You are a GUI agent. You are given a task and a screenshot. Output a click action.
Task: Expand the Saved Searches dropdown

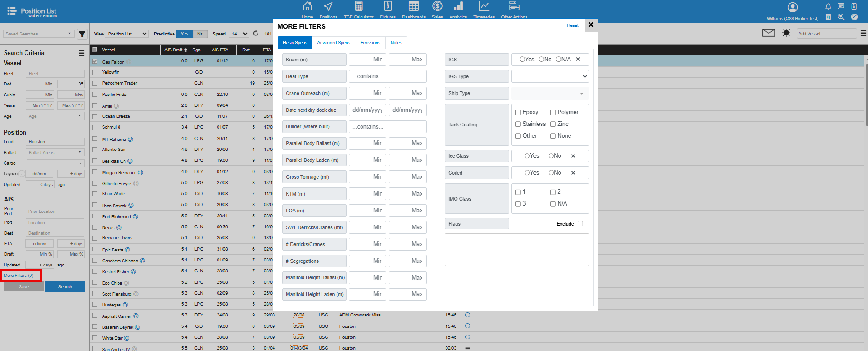pos(39,34)
